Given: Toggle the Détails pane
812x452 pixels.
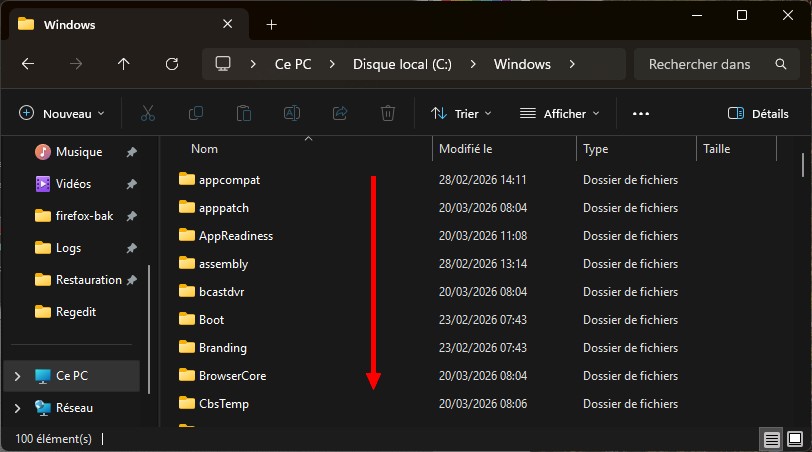Looking at the screenshot, I should point(758,113).
